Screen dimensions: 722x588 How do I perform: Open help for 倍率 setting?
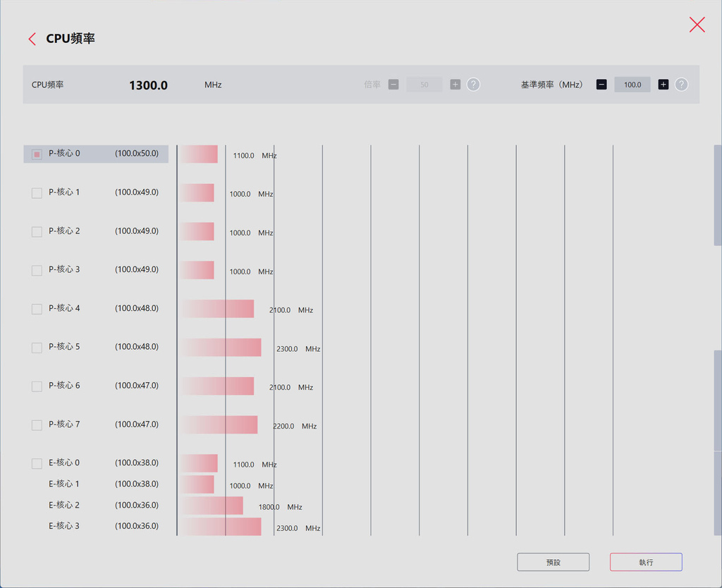[473, 85]
